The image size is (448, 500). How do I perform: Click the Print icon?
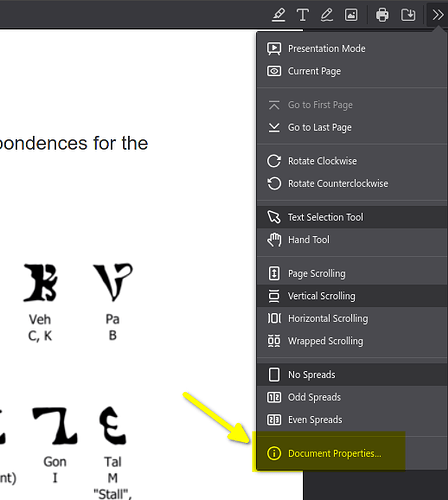tap(382, 15)
